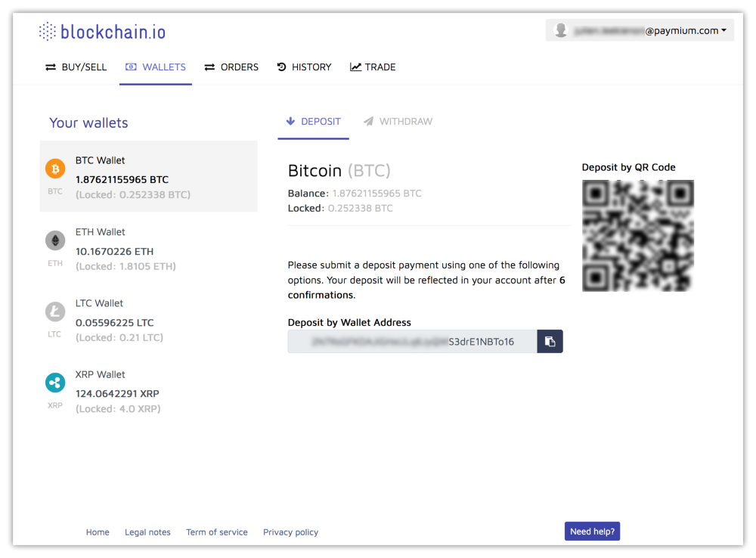Click the 1.87621155965 BTC wallet balance
This screenshot has width=756, height=558.
(122, 179)
